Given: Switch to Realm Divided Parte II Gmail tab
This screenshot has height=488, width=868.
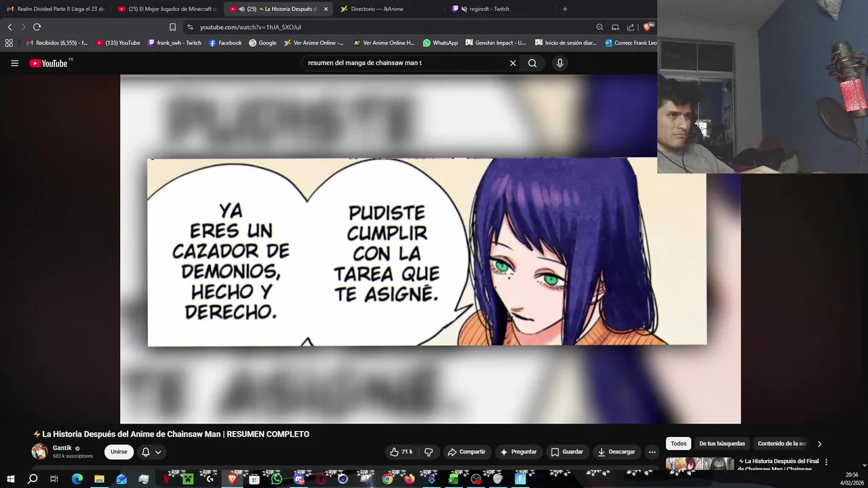Looking at the screenshot, I should 56,9.
